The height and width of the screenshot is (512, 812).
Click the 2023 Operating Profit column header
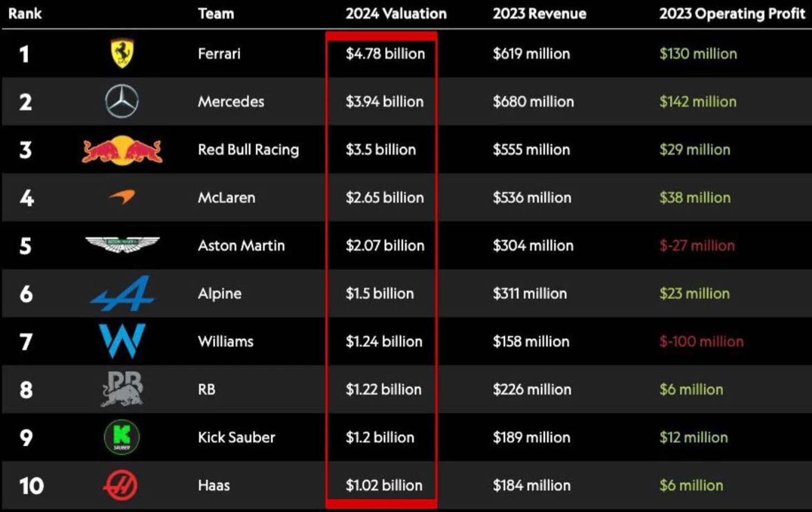click(x=732, y=13)
